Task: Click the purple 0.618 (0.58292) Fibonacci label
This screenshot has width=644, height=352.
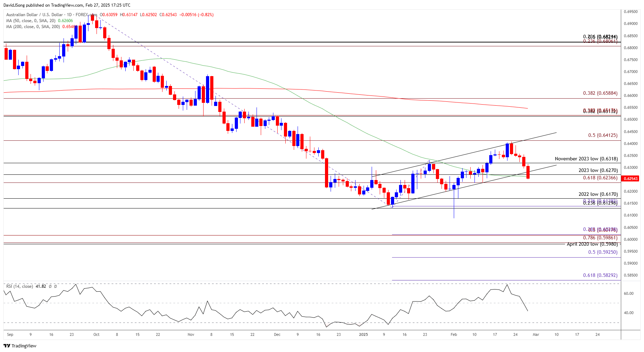Action: (x=600, y=275)
